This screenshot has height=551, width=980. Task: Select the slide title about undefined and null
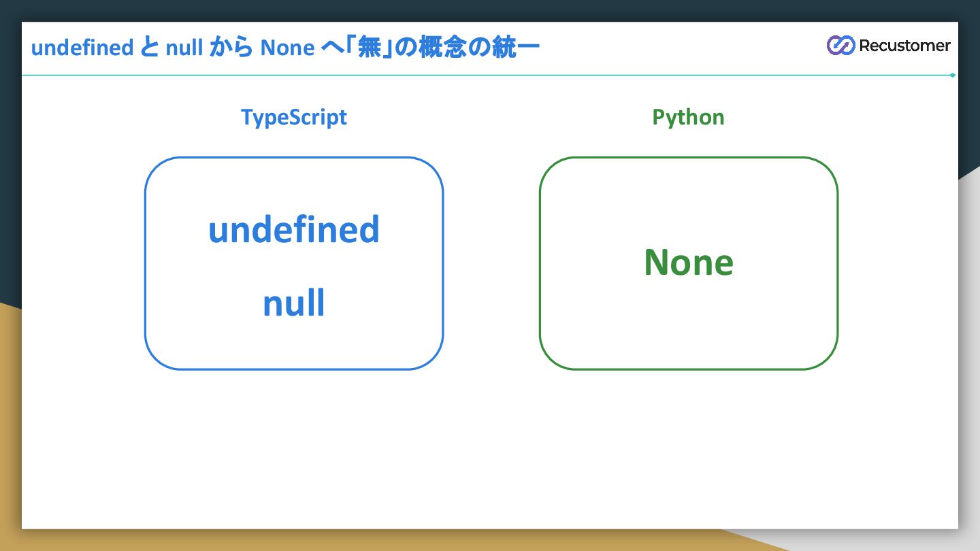point(285,48)
